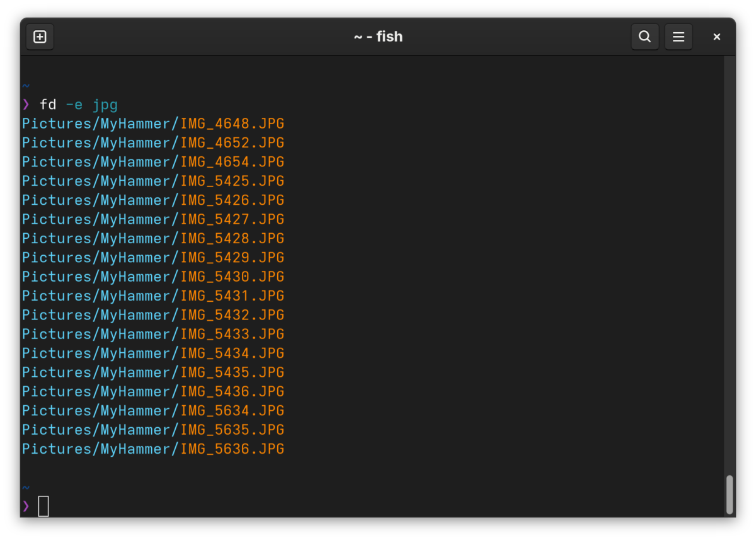756x540 pixels.
Task: Click the purple prompt arrow on the last line
Action: point(26,505)
